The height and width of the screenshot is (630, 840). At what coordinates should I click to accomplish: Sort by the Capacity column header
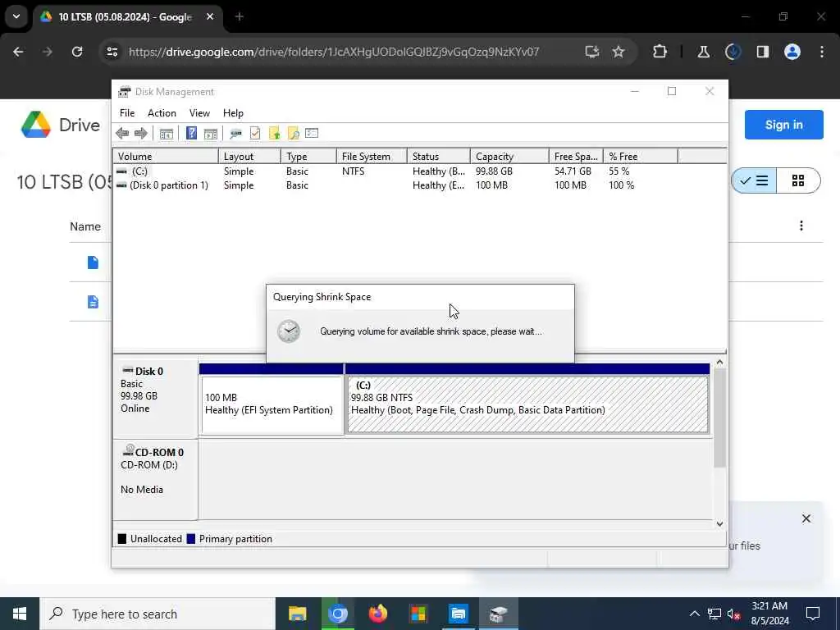pos(509,157)
